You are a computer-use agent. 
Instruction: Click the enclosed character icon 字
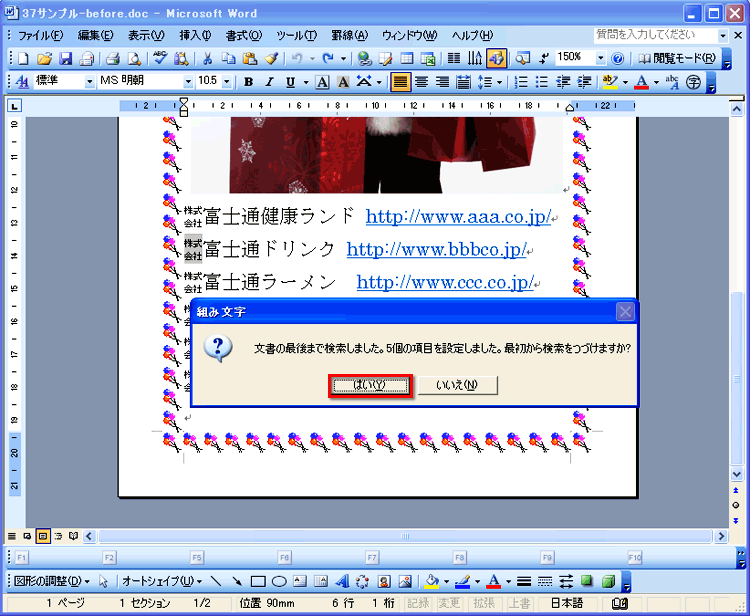[693, 82]
